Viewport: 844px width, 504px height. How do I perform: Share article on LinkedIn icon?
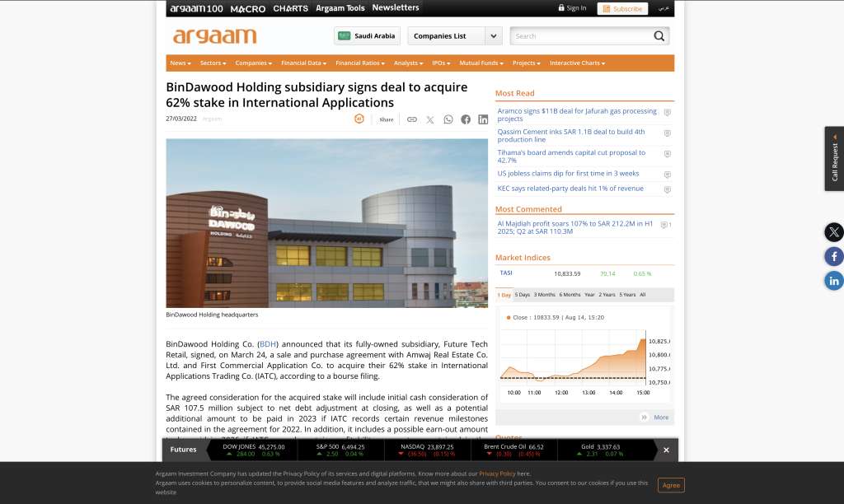tap(483, 119)
